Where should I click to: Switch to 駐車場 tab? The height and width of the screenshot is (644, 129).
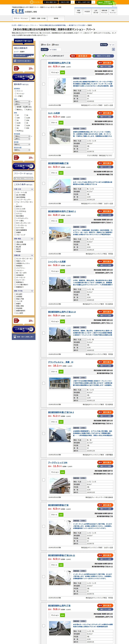click(56, 18)
